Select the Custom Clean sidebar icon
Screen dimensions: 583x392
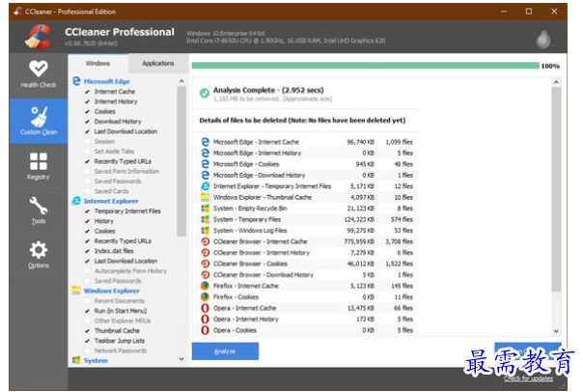(x=38, y=122)
